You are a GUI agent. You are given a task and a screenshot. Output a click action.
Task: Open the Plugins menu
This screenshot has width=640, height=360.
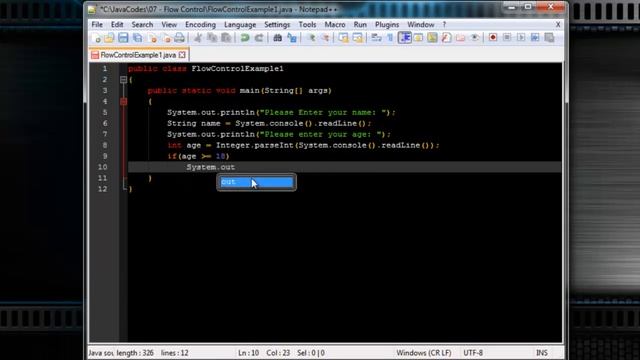pyautogui.click(x=387, y=24)
